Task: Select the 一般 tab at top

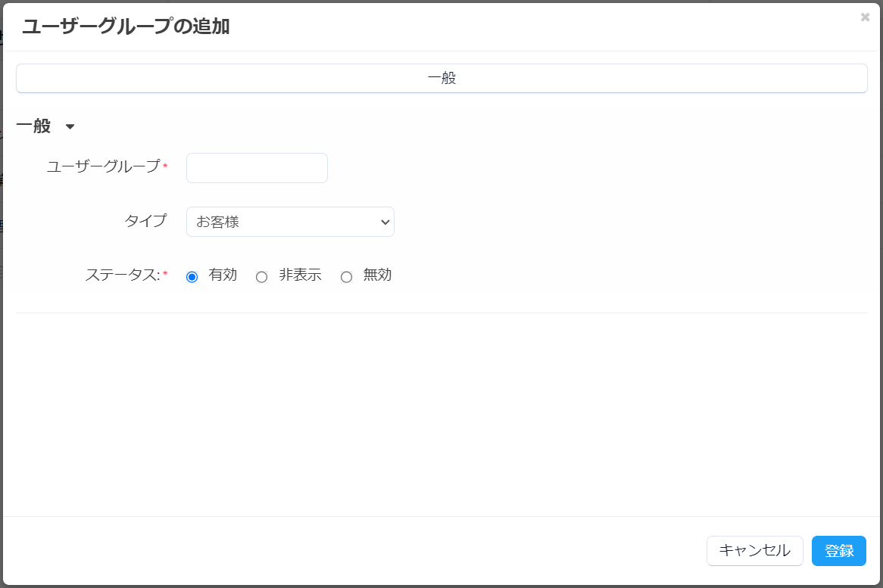Action: (441, 78)
